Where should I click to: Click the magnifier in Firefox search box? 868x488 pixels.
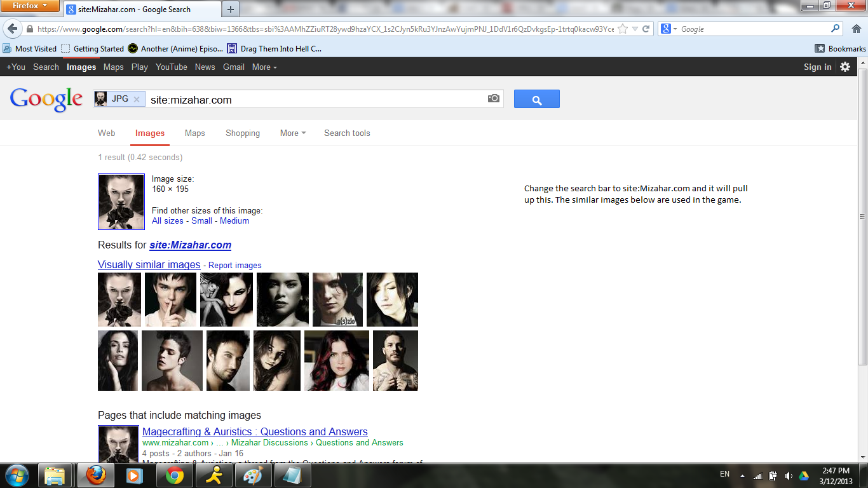pyautogui.click(x=836, y=29)
